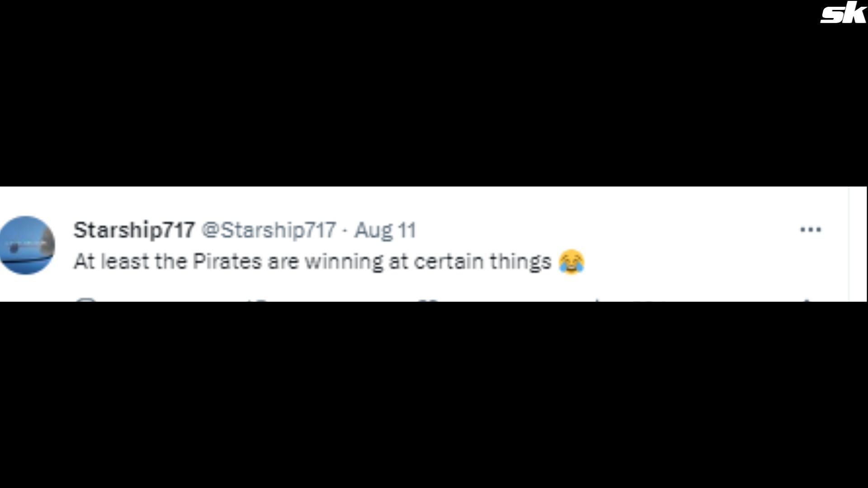
Task: Click the word "at" before certain
Action: 398,262
